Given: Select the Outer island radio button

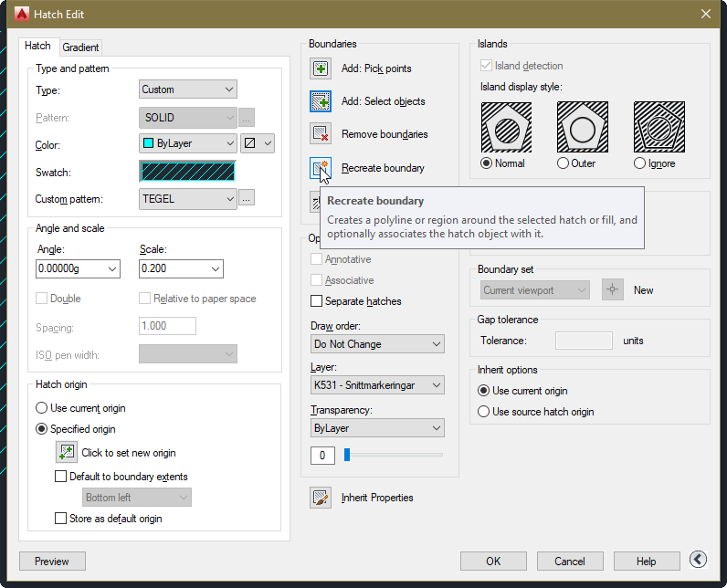Looking at the screenshot, I should pyautogui.click(x=563, y=163).
